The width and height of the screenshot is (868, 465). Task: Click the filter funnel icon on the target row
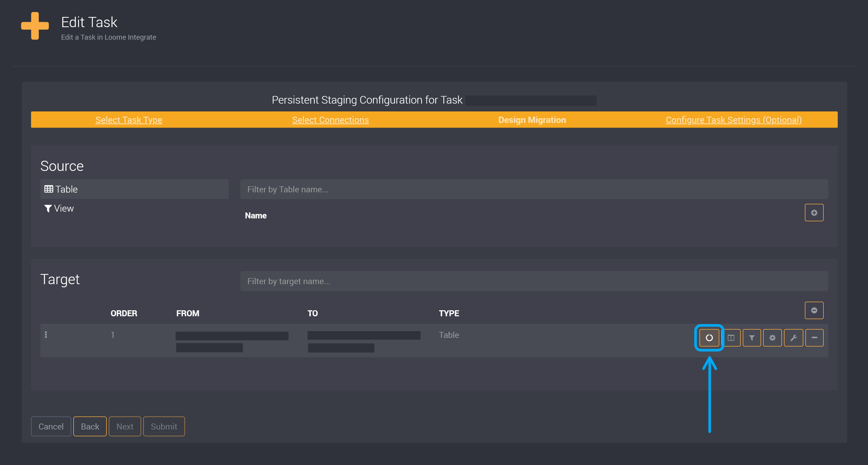(x=752, y=338)
